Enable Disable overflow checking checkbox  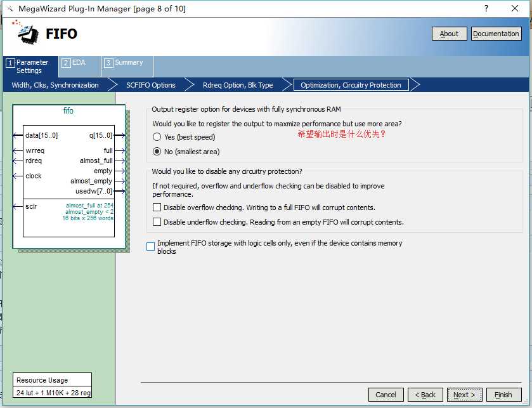(157, 207)
